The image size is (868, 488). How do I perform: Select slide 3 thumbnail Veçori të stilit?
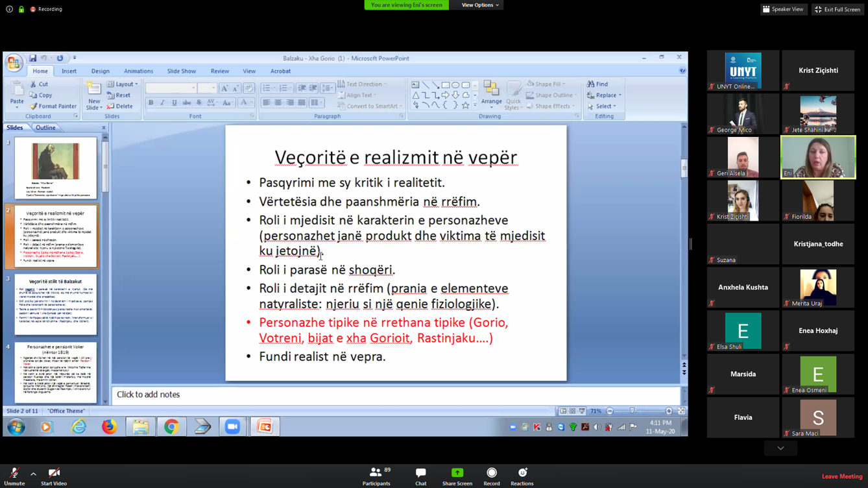point(55,304)
